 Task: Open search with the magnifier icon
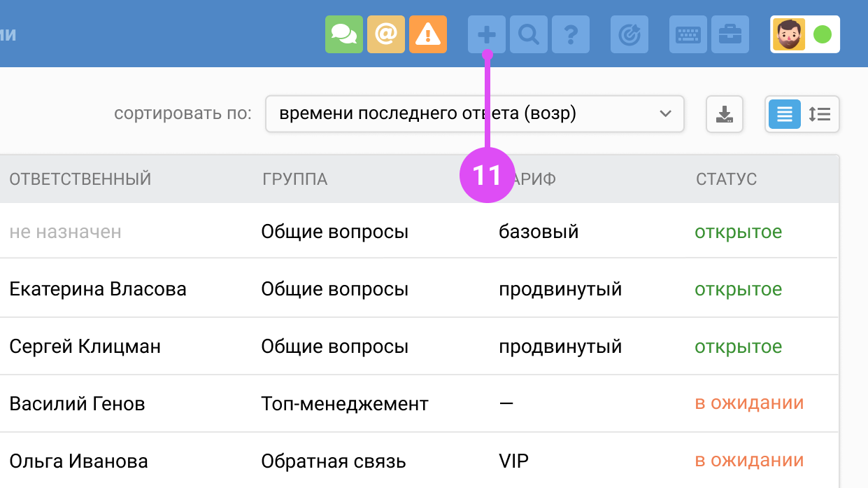pyautogui.click(x=528, y=34)
